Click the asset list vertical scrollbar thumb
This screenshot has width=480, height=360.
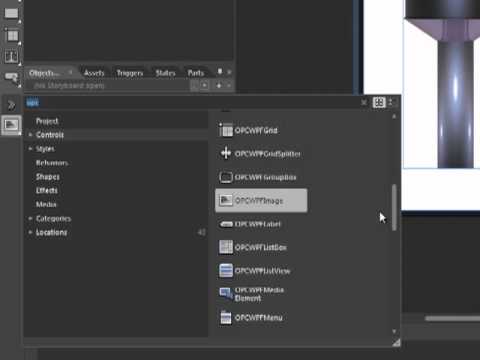click(394, 207)
